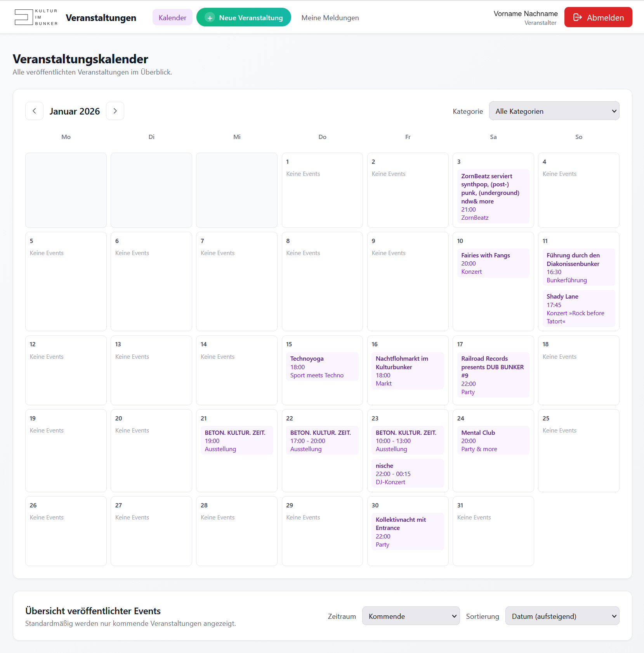This screenshot has width=644, height=653.
Task: Switch to the Kalender tab
Action: point(172,17)
